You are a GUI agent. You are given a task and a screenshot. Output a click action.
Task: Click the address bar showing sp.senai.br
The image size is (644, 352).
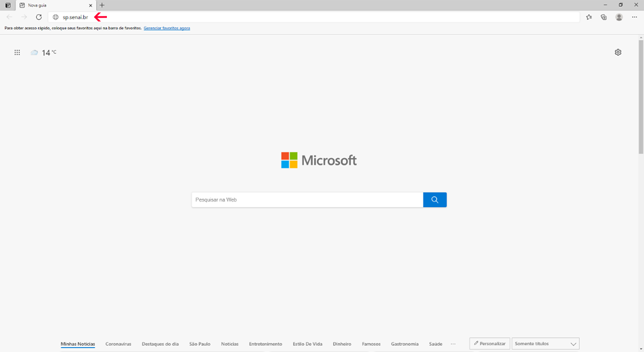314,17
